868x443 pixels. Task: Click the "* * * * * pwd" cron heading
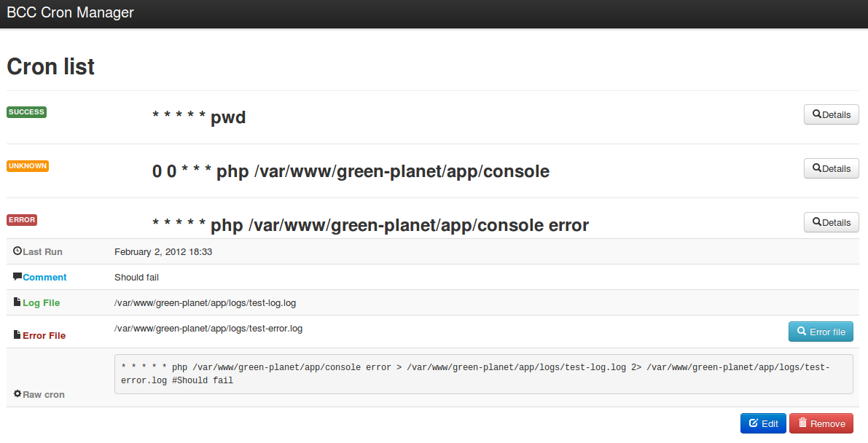(199, 117)
